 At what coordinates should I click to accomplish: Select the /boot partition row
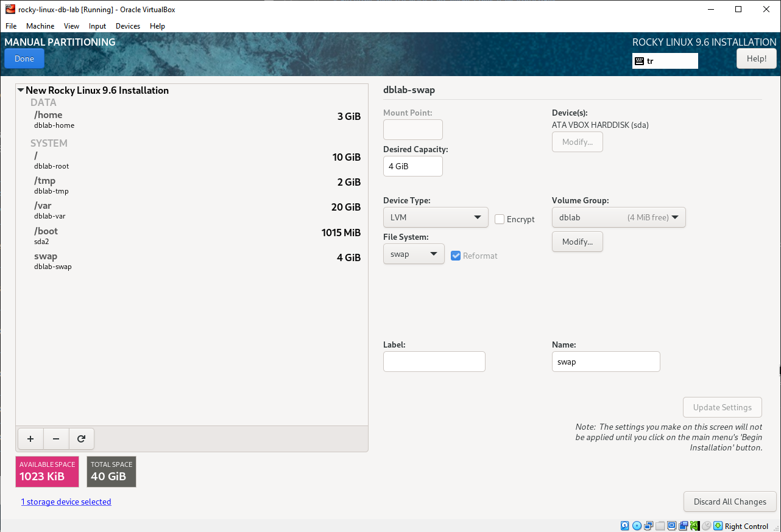191,236
